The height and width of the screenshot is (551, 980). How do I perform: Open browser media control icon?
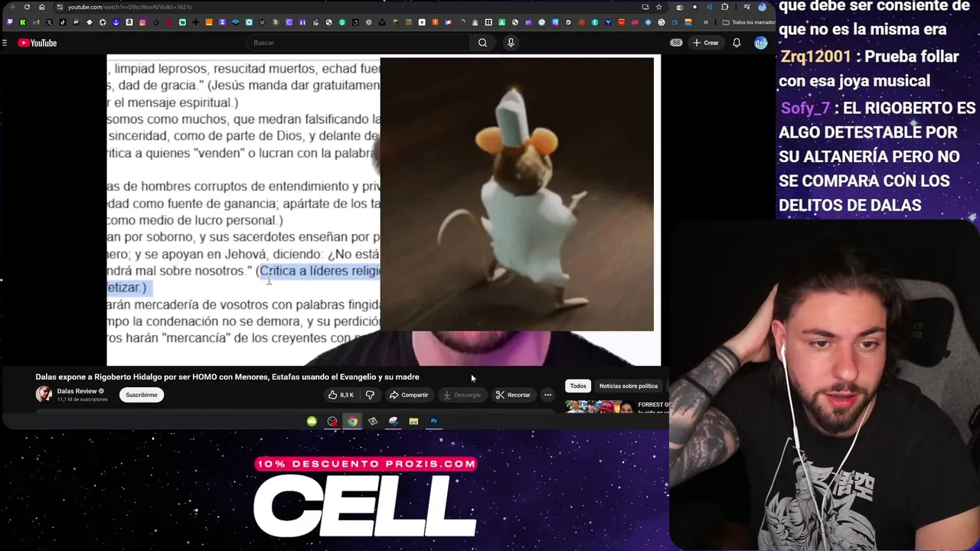[x=747, y=7]
